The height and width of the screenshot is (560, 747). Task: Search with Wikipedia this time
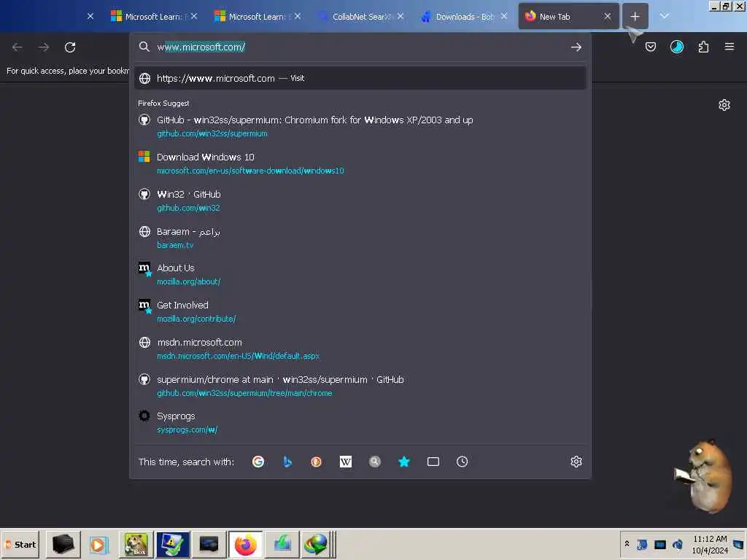[x=345, y=462]
